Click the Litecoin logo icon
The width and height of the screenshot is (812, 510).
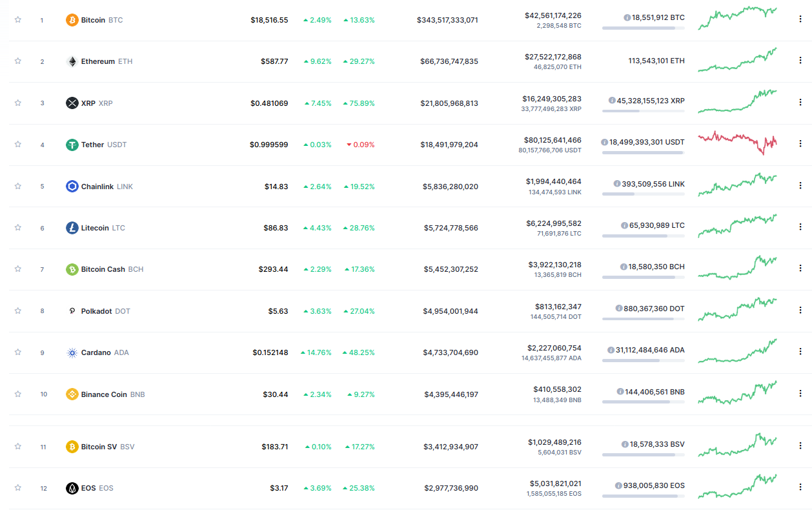click(x=72, y=228)
